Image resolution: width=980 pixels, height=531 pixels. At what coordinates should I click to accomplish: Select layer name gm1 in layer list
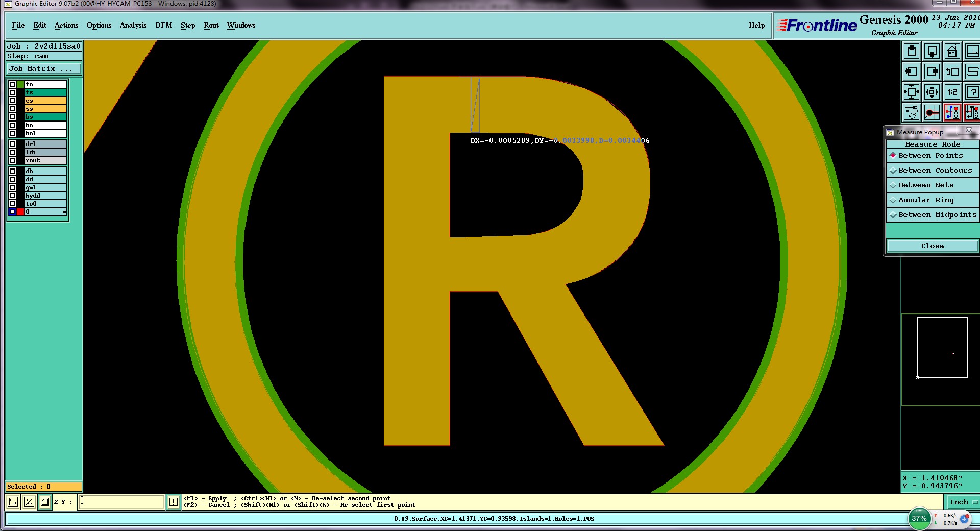pyautogui.click(x=46, y=187)
